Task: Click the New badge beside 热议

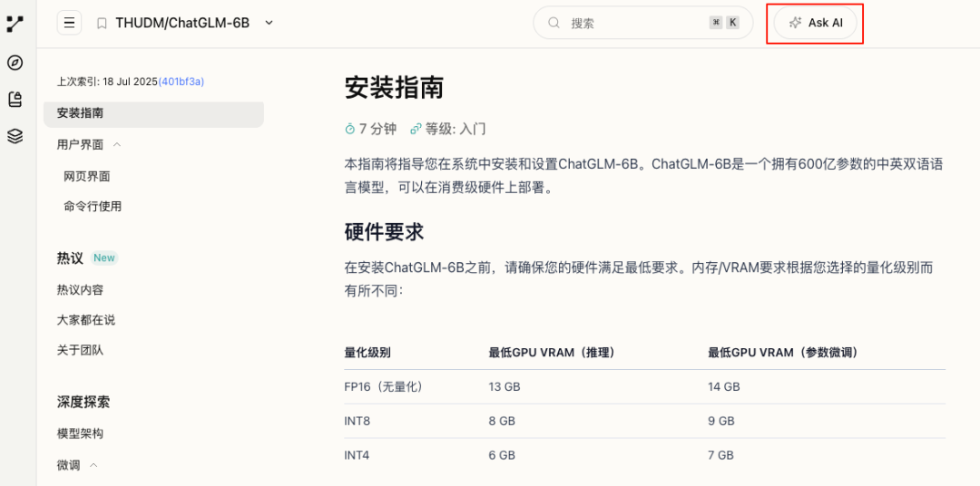Action: [104, 258]
